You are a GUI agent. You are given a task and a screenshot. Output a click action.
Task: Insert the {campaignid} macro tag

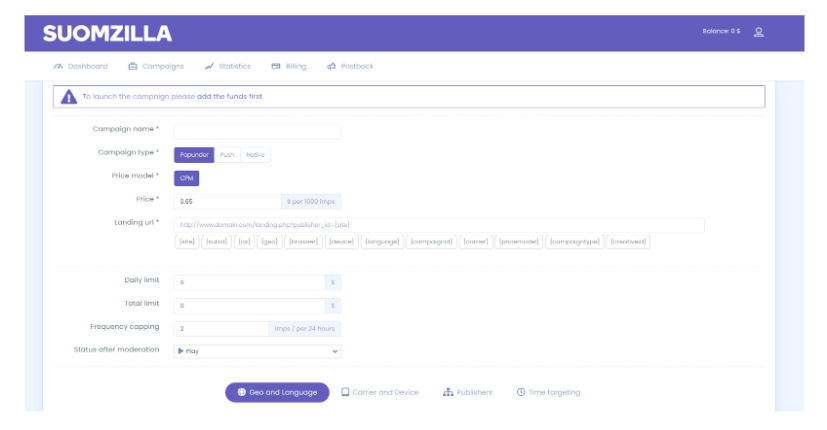click(x=431, y=242)
